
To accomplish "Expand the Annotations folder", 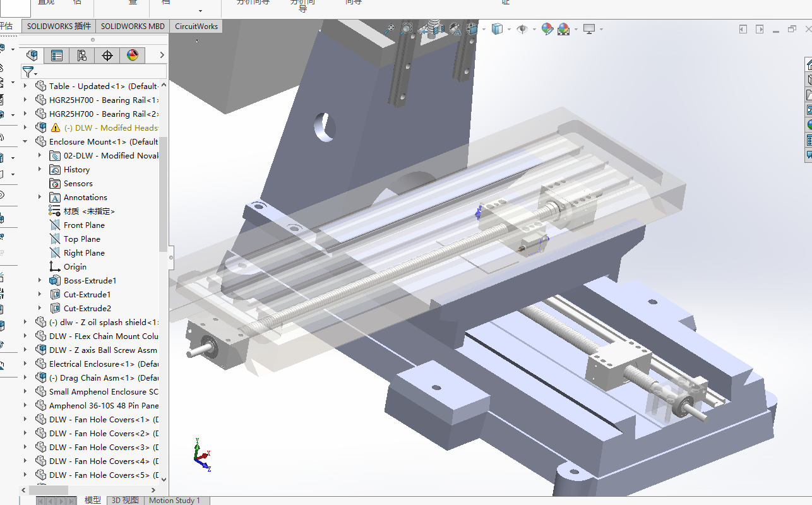I will click(x=40, y=197).
